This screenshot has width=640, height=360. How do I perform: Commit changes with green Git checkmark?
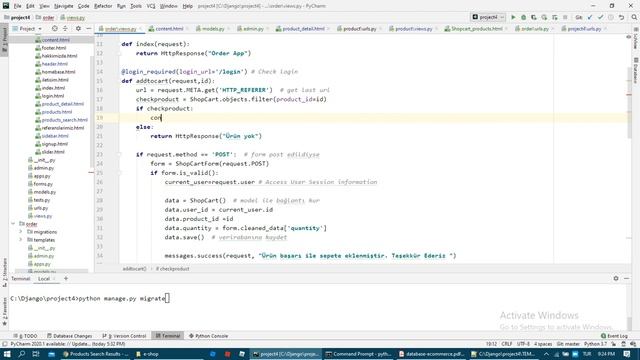click(600, 18)
